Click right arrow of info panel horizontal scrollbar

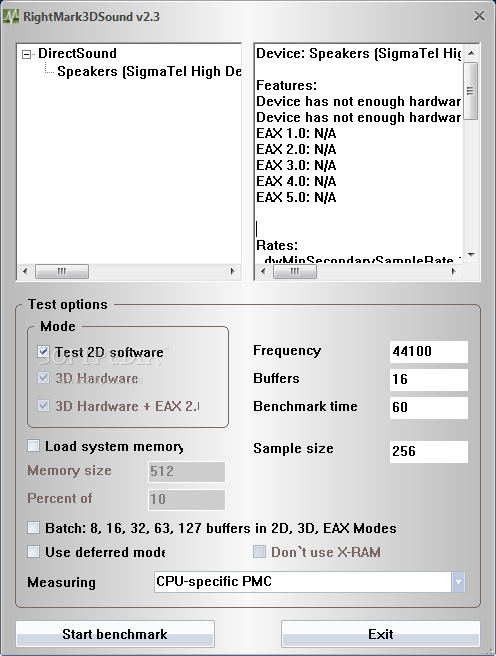pyautogui.click(x=454, y=272)
